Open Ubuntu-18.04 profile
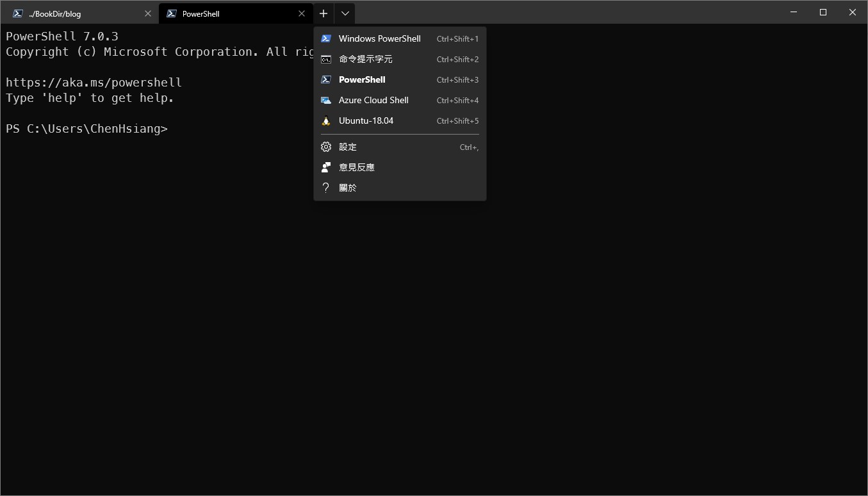The height and width of the screenshot is (496, 868). (400, 121)
